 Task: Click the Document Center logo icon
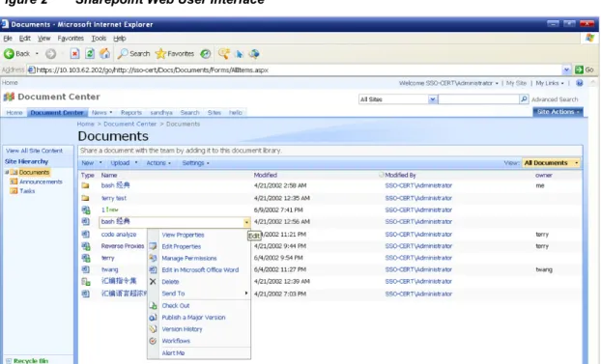[x=9, y=97]
